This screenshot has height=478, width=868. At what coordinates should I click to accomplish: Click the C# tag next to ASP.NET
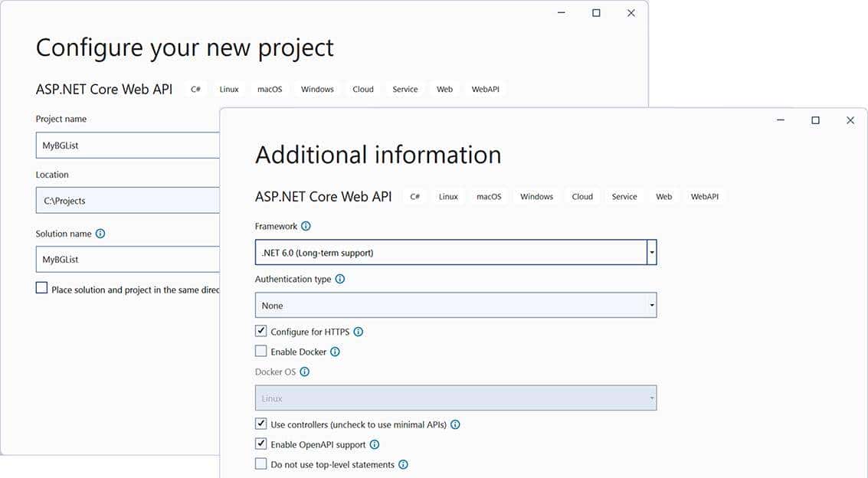[x=414, y=196]
